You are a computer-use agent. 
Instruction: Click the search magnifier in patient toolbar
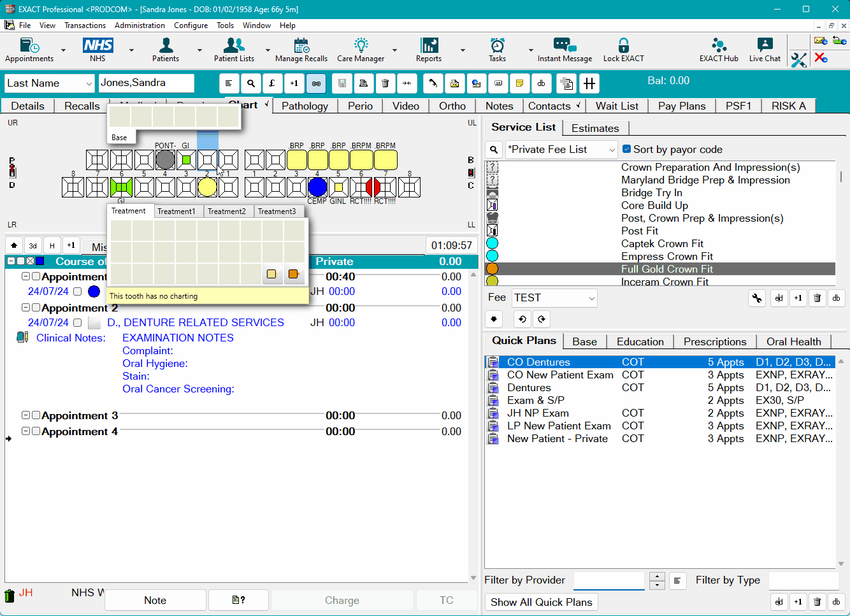pyautogui.click(x=251, y=83)
